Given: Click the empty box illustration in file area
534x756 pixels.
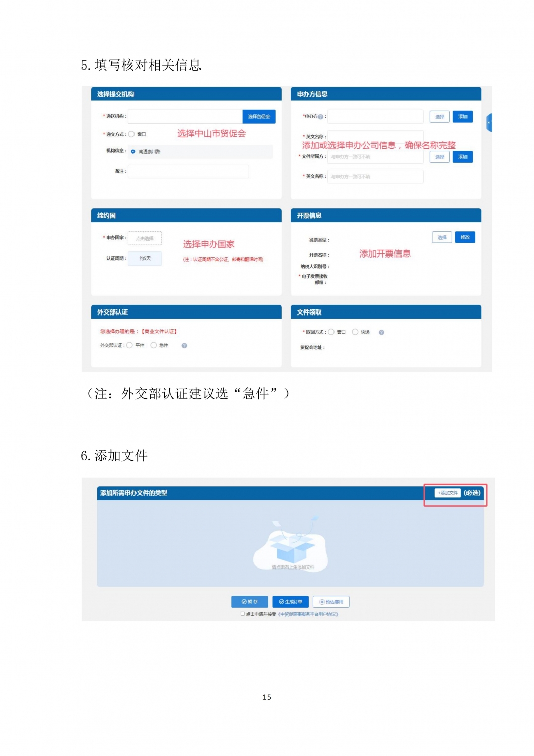Looking at the screenshot, I should [x=291, y=547].
